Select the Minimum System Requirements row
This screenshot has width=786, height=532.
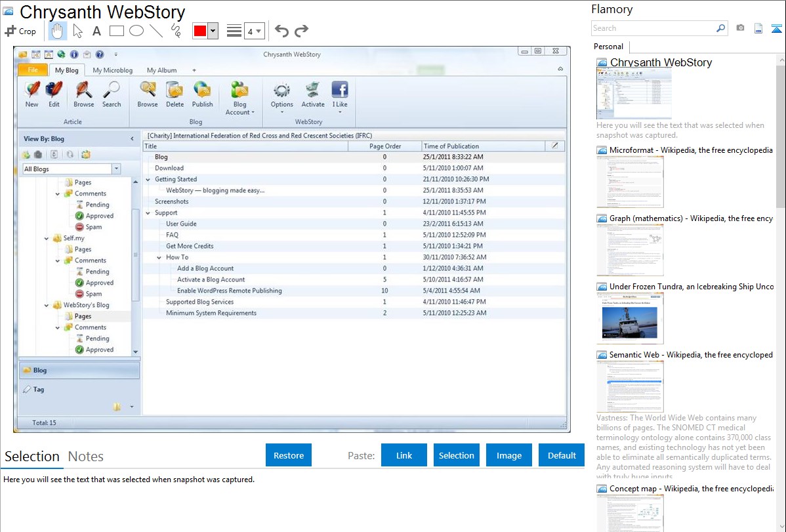(354, 313)
